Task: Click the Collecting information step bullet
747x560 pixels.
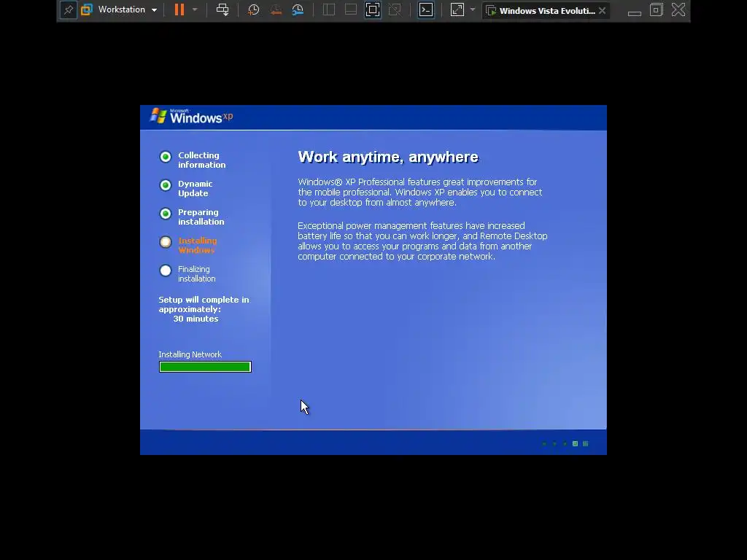Action: (166, 157)
